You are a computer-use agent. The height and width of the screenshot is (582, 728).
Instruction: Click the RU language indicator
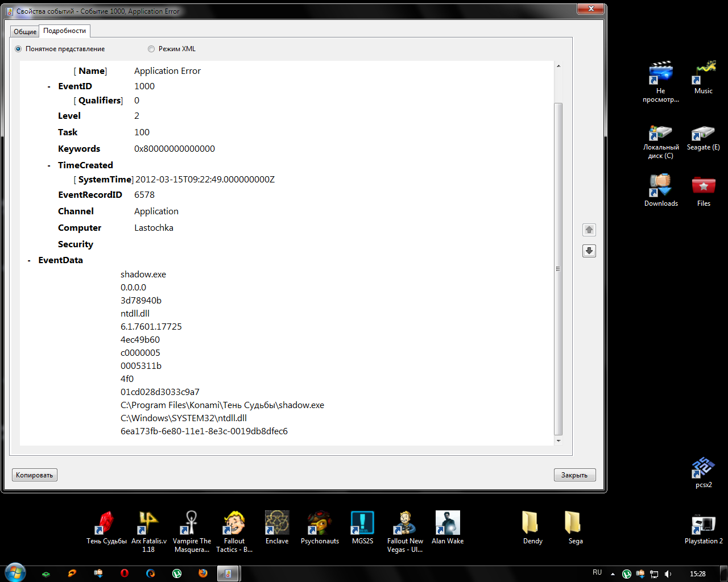pos(597,573)
